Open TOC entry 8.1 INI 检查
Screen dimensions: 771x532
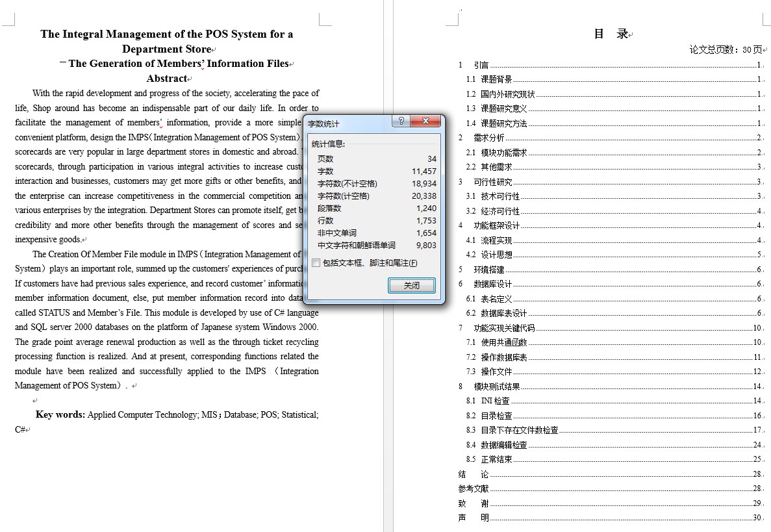614,401
